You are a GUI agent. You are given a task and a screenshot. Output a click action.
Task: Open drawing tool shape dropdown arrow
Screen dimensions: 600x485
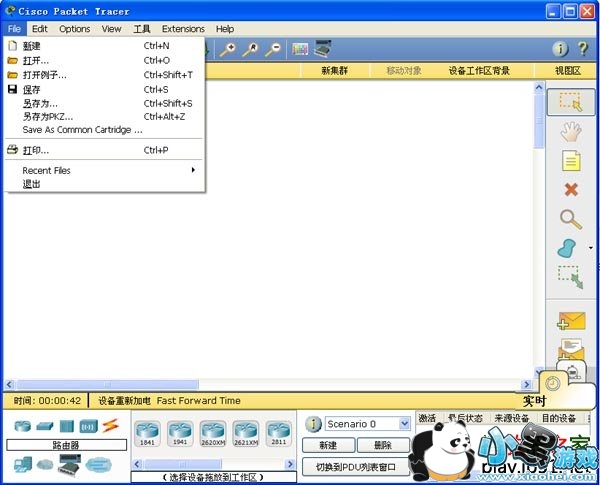click(x=590, y=248)
